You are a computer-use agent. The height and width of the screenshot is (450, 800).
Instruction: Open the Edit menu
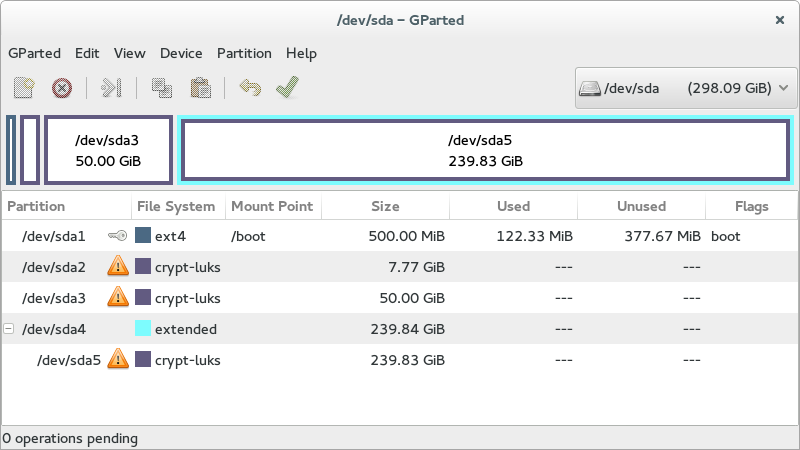87,53
